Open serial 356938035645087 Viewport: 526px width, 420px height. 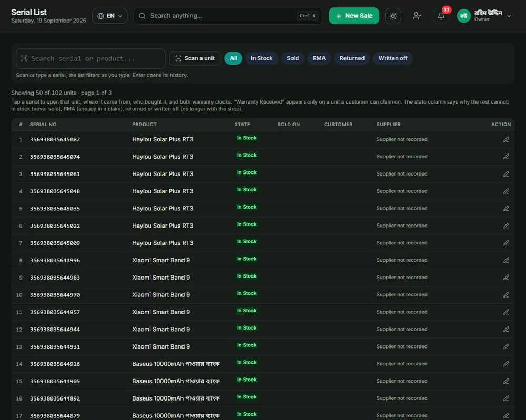55,139
